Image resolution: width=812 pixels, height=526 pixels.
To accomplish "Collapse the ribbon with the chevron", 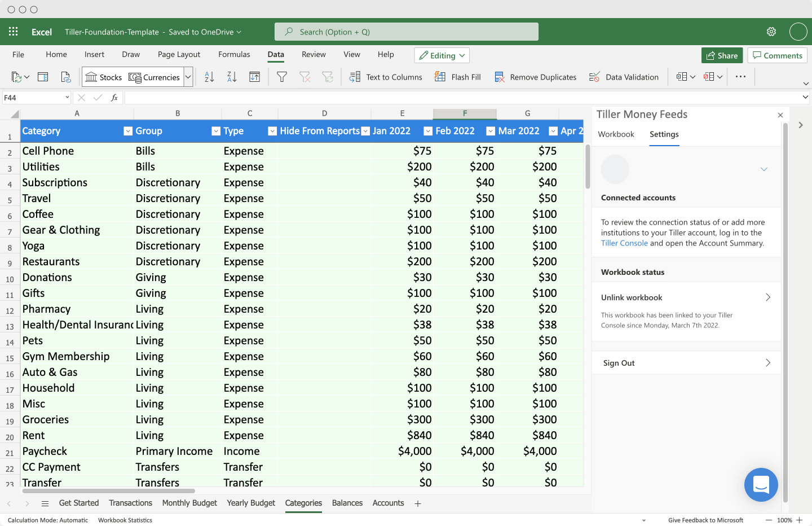I will pyautogui.click(x=806, y=84).
